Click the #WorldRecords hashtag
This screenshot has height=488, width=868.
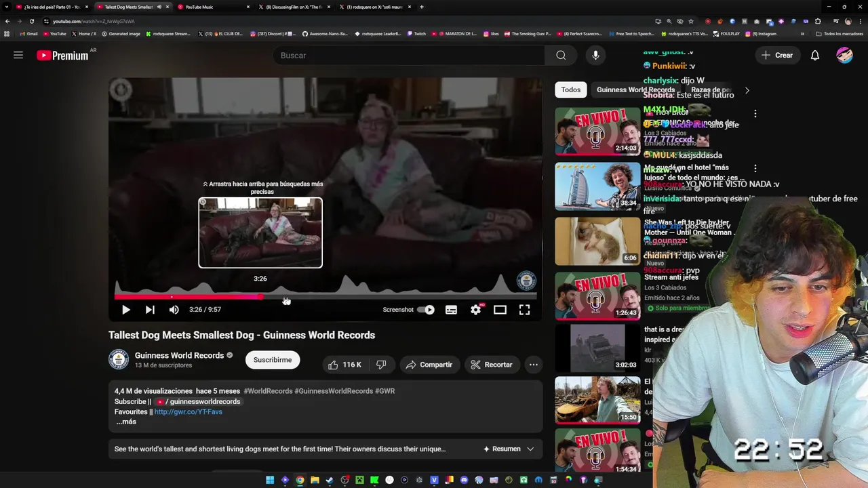(x=268, y=391)
